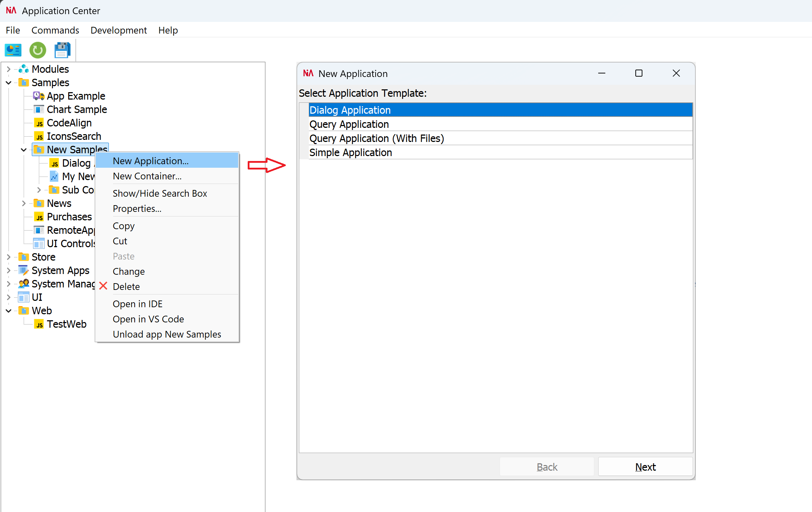Click the Chart Sample application icon
The image size is (812, 512).
coord(39,109)
